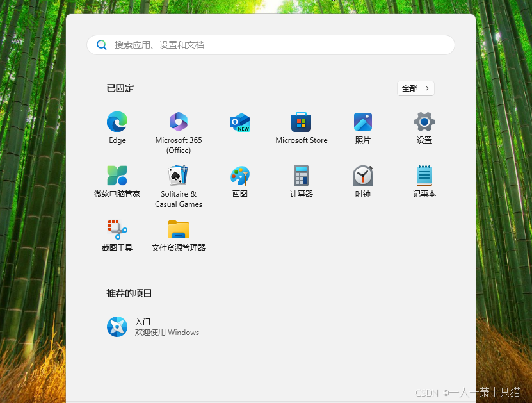Image resolution: width=532 pixels, height=403 pixels.
Task: Click the 已固定 section heading
Action: point(120,88)
